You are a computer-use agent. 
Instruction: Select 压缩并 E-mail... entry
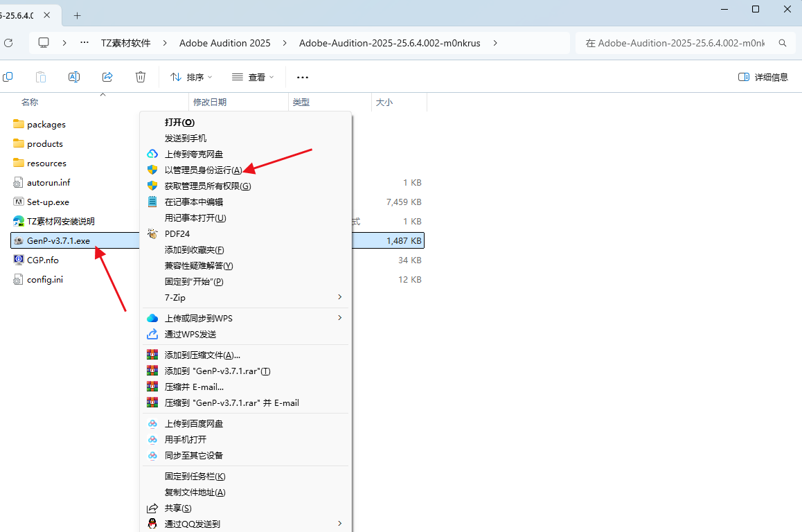(246, 387)
